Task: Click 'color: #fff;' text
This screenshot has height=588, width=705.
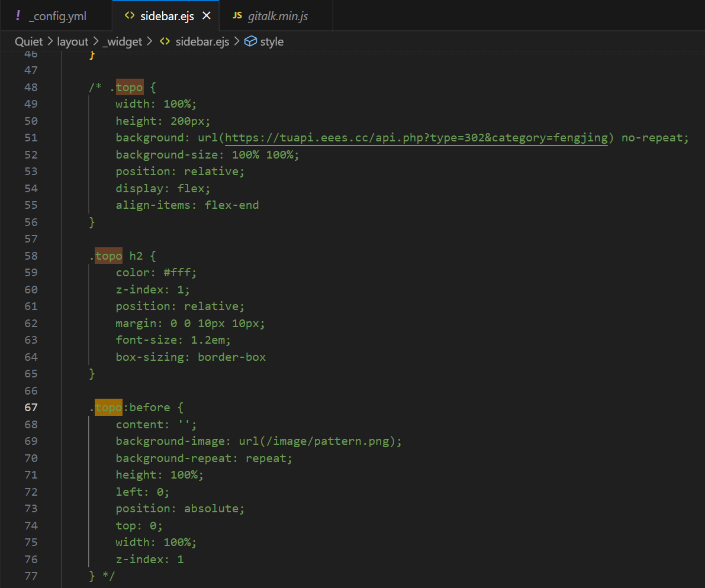Action: pyautogui.click(x=156, y=272)
